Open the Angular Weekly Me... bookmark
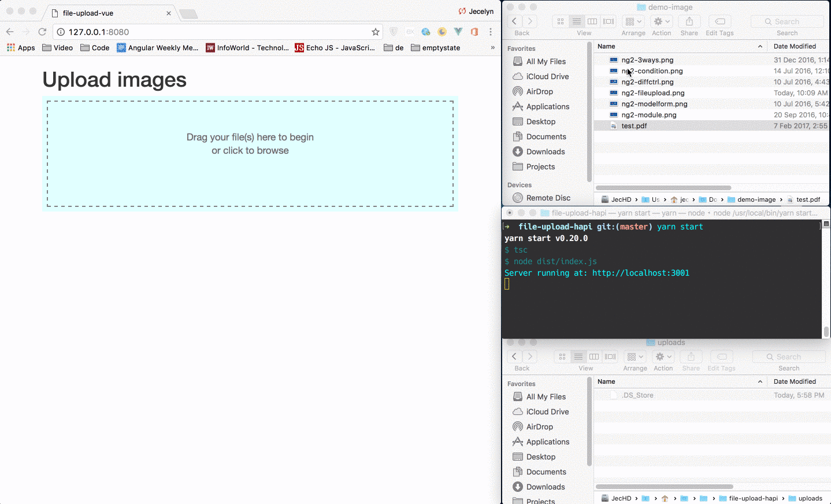The height and width of the screenshot is (504, 831). pos(158,48)
